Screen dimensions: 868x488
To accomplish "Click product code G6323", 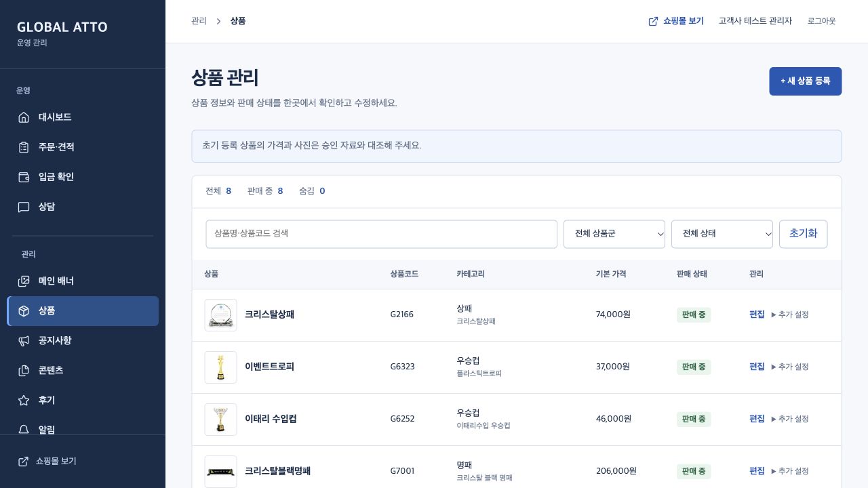I will [403, 367].
